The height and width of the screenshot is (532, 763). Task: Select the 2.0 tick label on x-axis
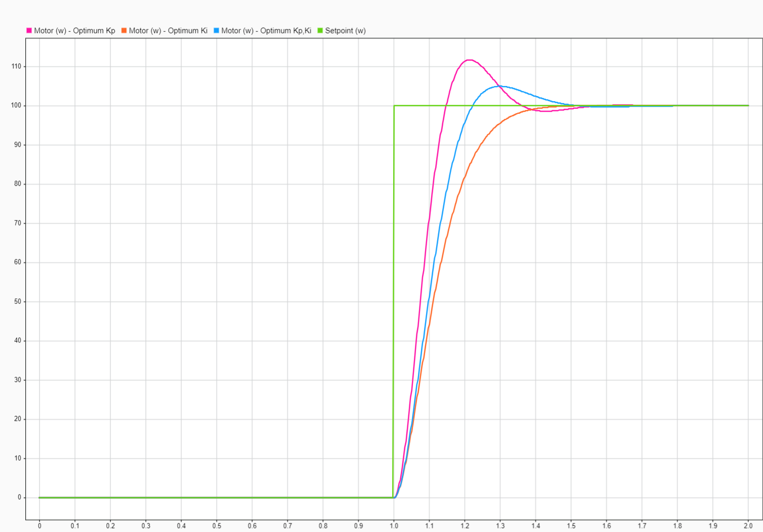[x=748, y=526]
